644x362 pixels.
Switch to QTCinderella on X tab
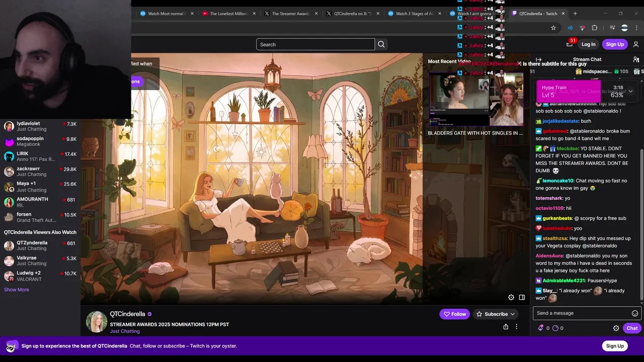point(353,14)
